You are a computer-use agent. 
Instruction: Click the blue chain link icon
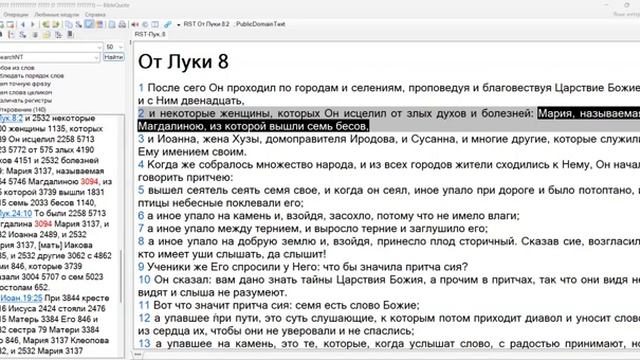click(167, 24)
